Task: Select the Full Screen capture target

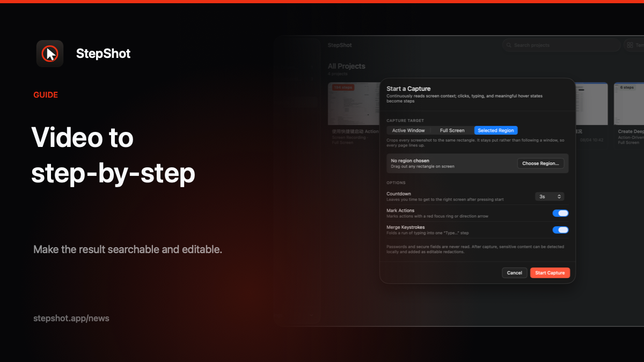Action: 452,130
